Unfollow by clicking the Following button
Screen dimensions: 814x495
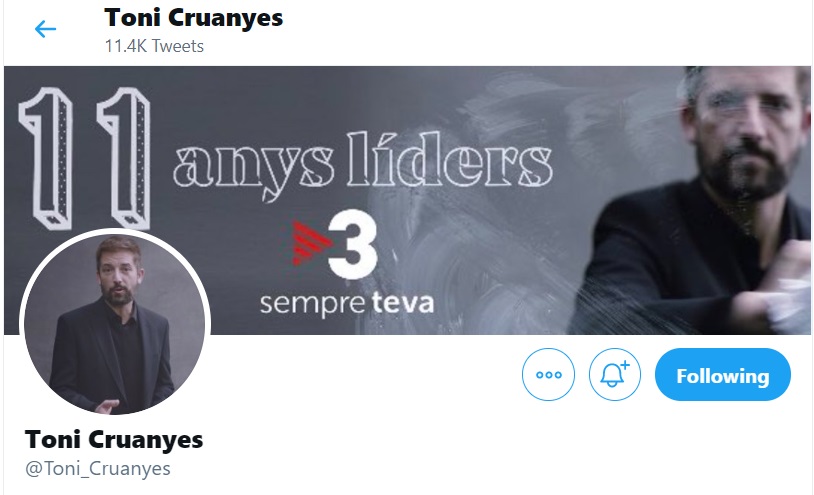click(x=723, y=375)
